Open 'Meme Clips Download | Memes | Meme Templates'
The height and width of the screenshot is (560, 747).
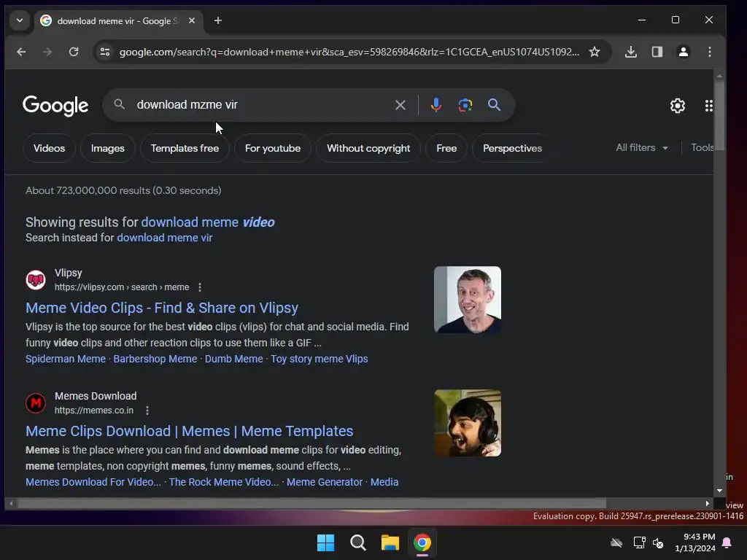tap(189, 431)
